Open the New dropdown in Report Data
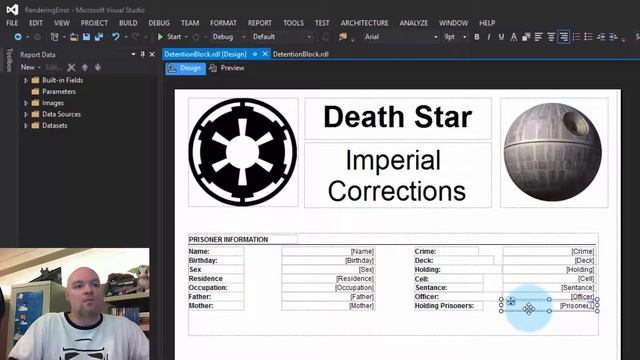Viewport: 640px width, 360px height. click(31, 67)
